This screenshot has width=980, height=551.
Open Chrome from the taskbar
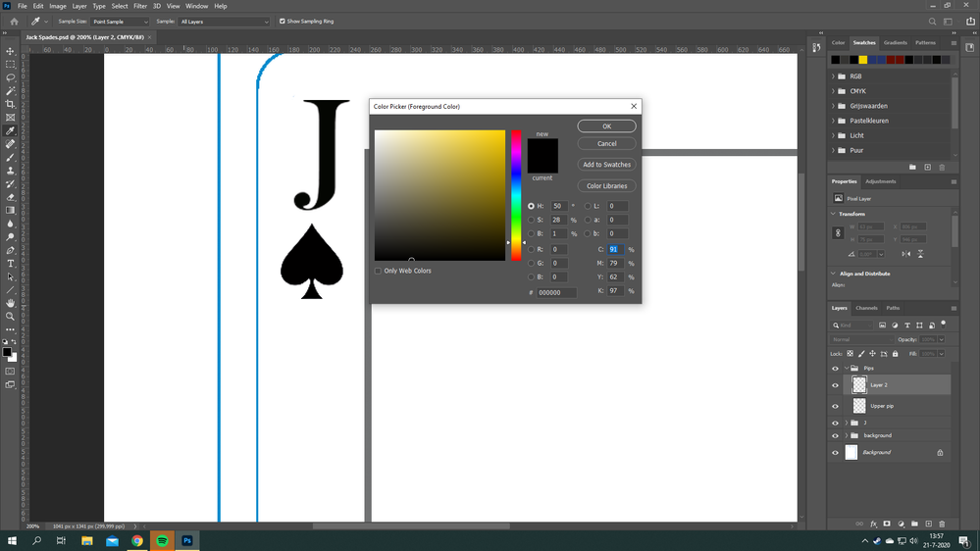click(137, 540)
